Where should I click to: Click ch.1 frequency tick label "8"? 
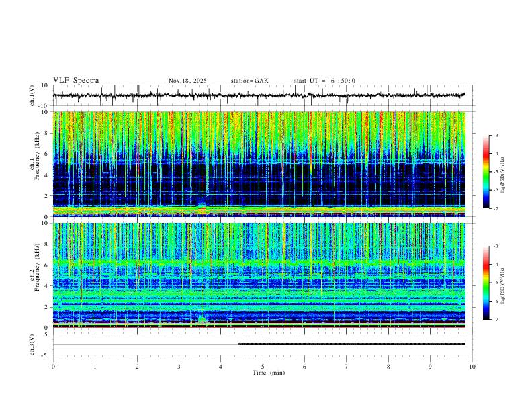[46, 133]
